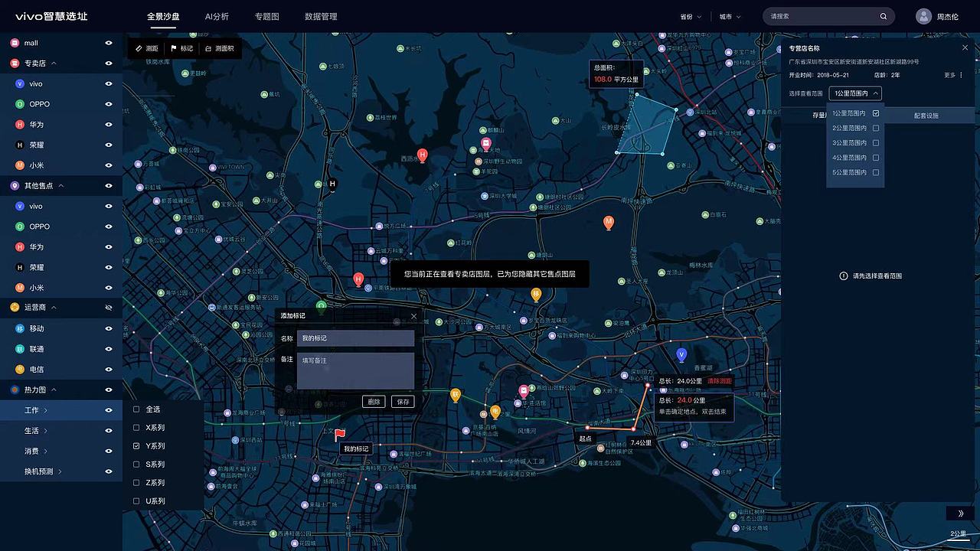Click the 专卖店 category icon
Screen dimensions: 980x551
tap(15, 64)
